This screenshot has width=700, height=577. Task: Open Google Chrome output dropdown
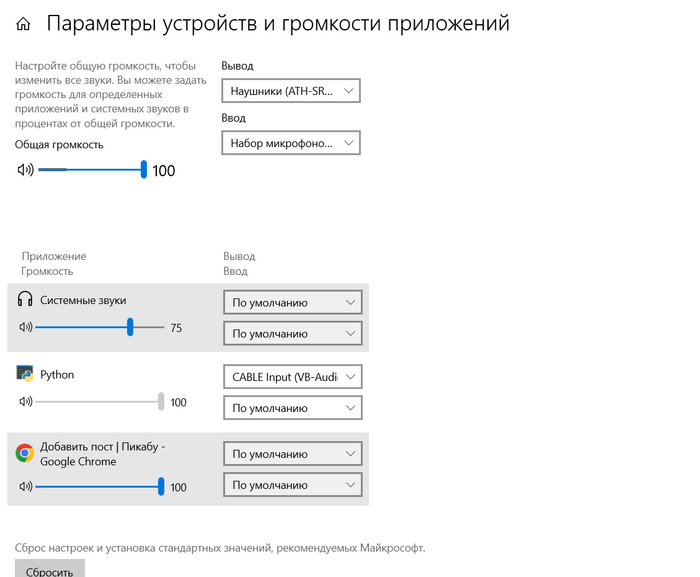point(293,454)
